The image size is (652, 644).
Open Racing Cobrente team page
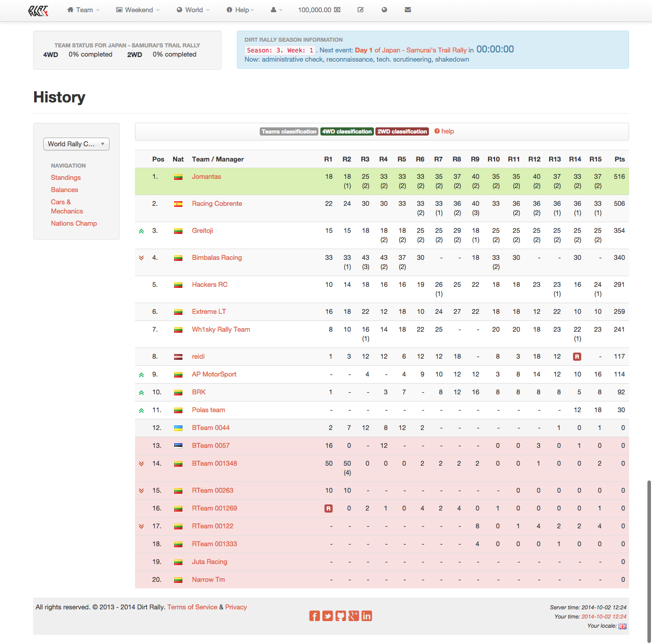pyautogui.click(x=217, y=204)
